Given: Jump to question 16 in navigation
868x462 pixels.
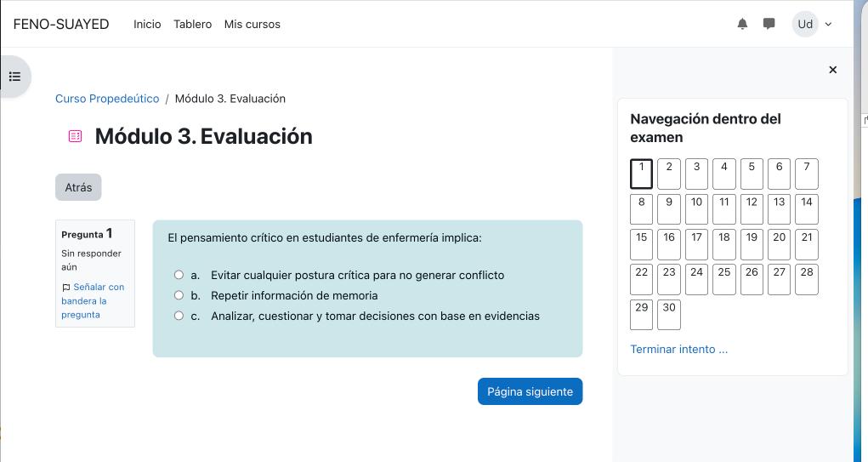Looking at the screenshot, I should (x=669, y=244).
